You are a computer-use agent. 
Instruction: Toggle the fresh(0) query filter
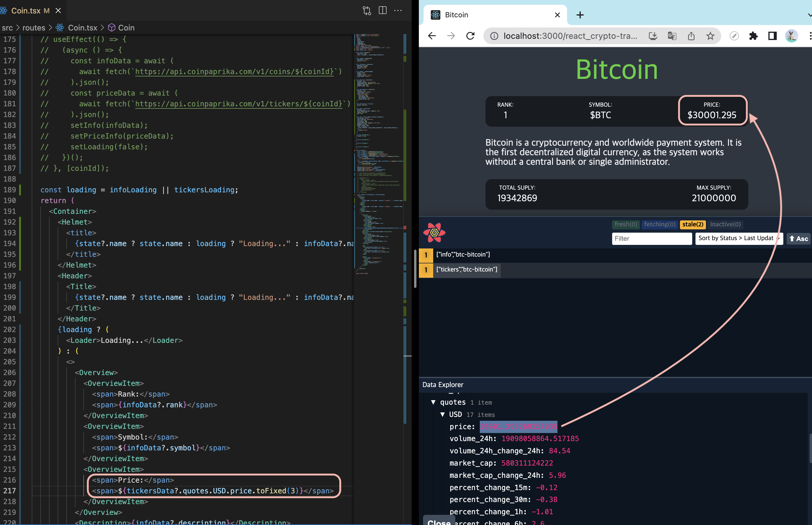point(626,224)
